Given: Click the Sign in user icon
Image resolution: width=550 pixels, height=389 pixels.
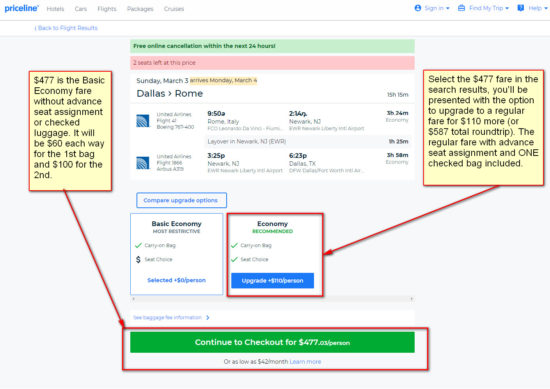Looking at the screenshot, I should [418, 8].
